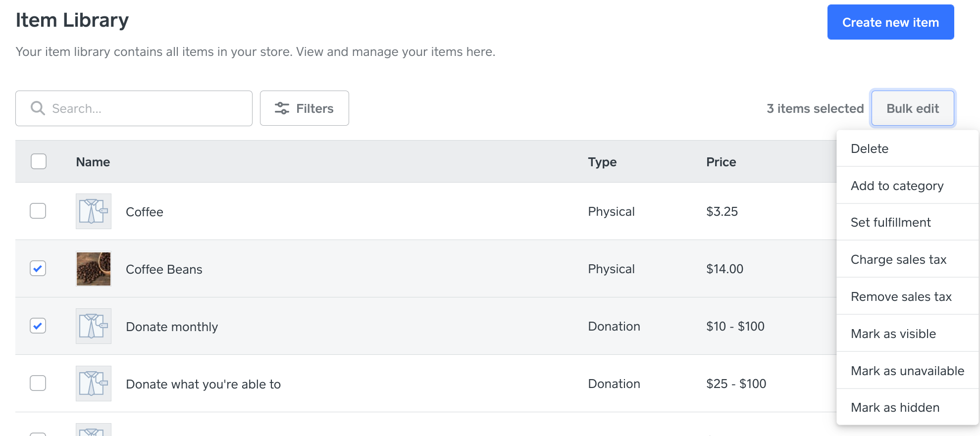The width and height of the screenshot is (980, 436).
Task: Click the Coffee item placeholder image
Action: pyautogui.click(x=94, y=211)
